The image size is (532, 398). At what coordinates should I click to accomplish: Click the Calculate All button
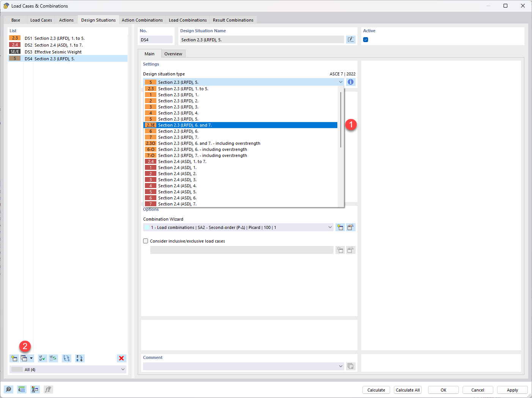(x=408, y=390)
